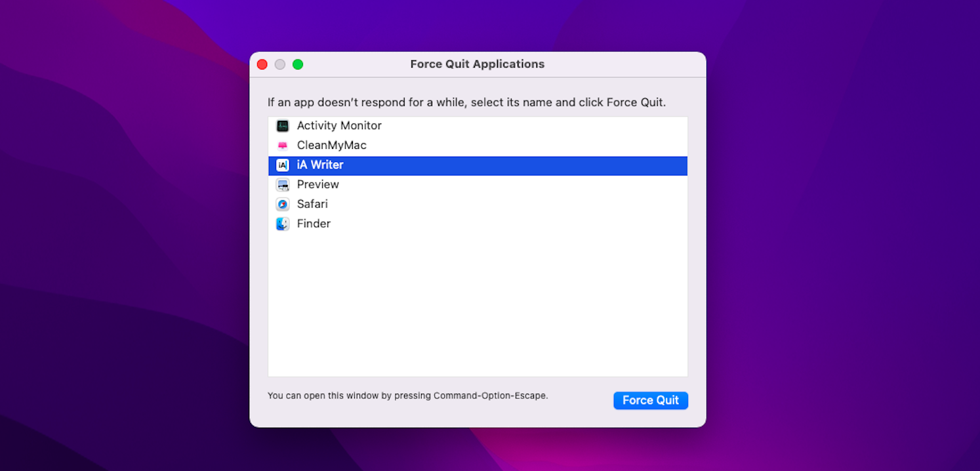This screenshot has height=471, width=980.
Task: Select Activity Monitor in the list
Action: (339, 125)
